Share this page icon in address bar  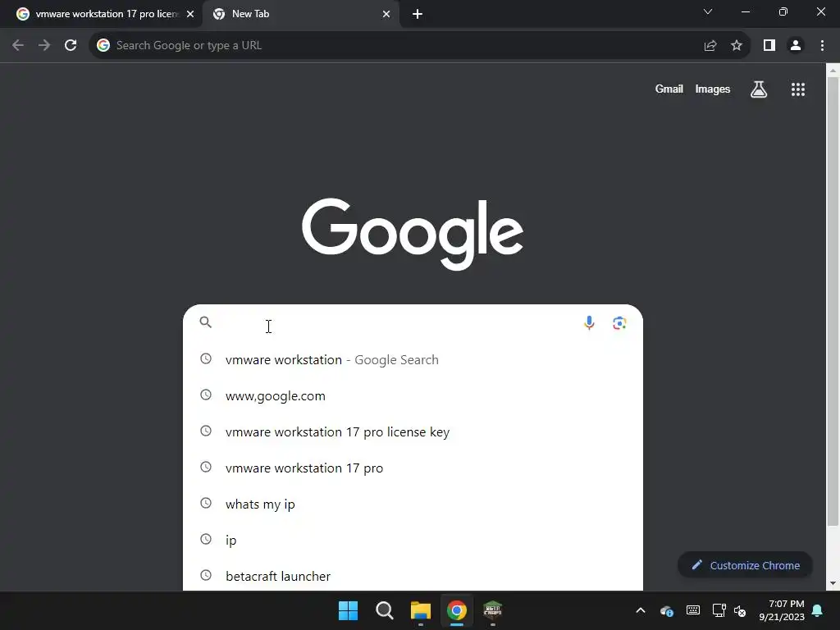(x=710, y=46)
